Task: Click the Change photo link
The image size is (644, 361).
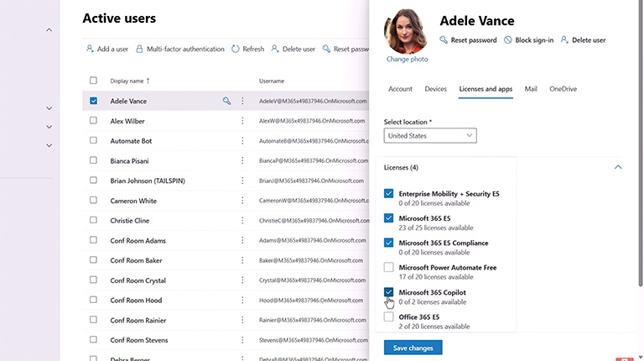Action: point(407,60)
